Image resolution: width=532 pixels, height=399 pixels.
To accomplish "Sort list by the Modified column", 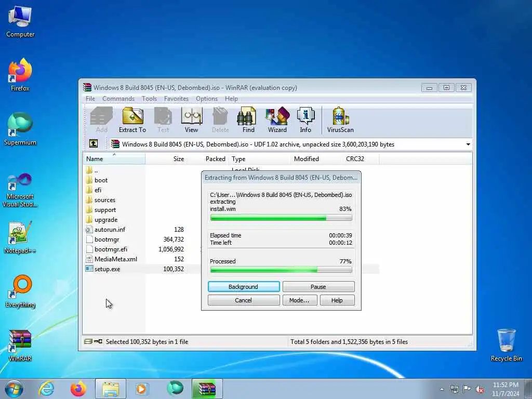I will (x=317, y=159).
